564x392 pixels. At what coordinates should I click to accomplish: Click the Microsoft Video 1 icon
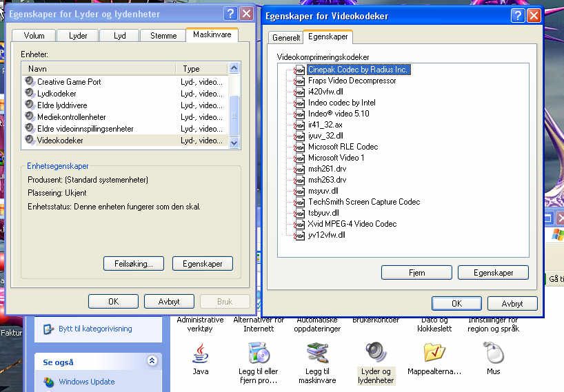click(299, 158)
